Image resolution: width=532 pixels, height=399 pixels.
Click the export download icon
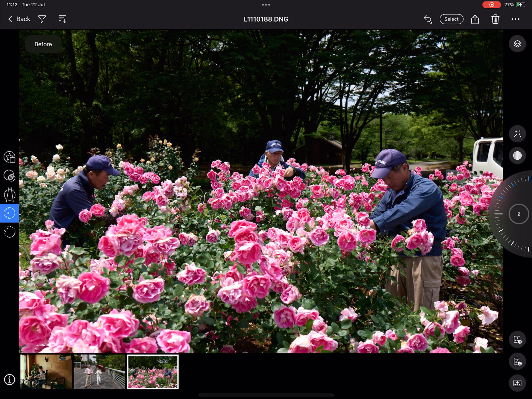[x=517, y=383]
